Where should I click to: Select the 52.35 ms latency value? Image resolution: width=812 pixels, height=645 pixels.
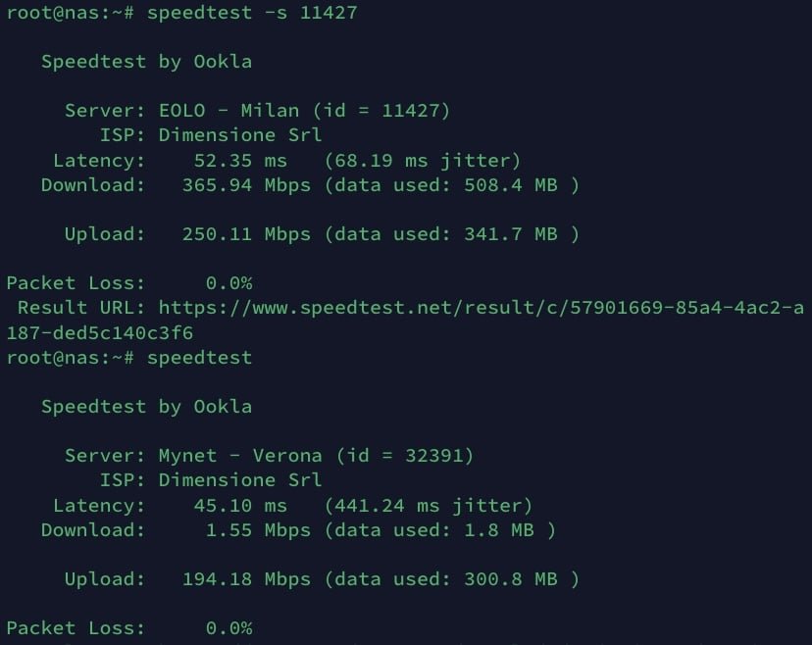point(234,160)
